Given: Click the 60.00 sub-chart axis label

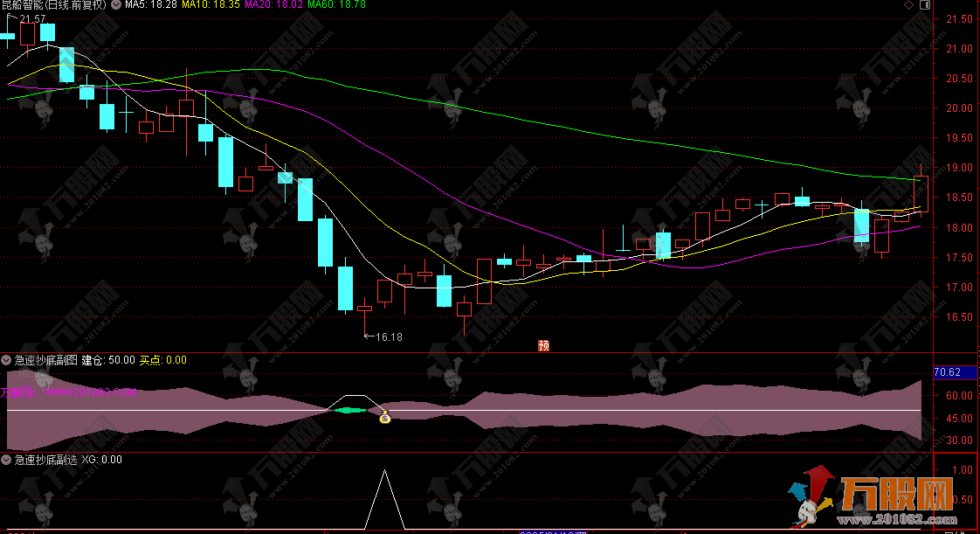Looking at the screenshot, I should click(959, 396).
